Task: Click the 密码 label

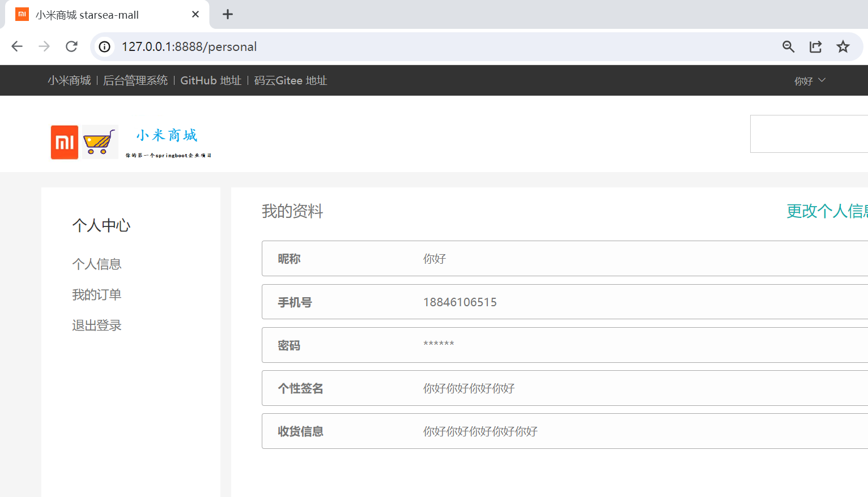Action: (x=289, y=345)
